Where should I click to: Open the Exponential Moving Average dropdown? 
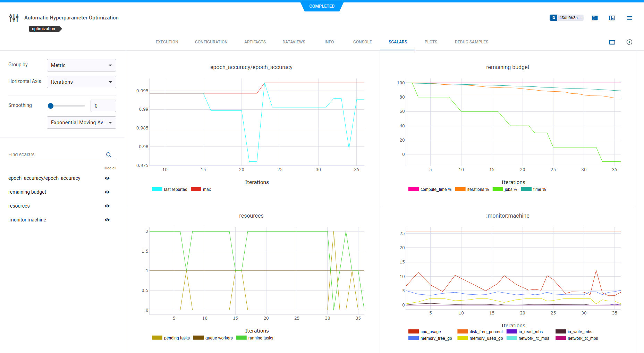coord(82,123)
